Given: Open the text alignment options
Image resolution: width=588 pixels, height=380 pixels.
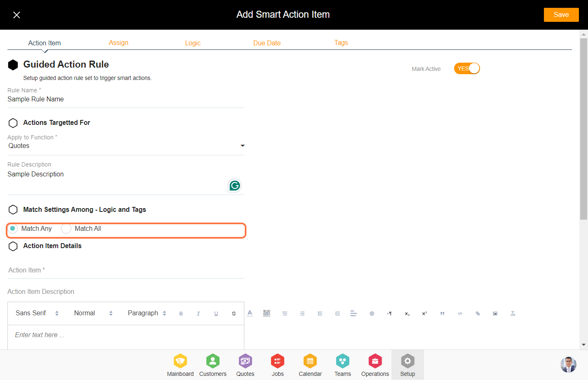Looking at the screenshot, I should (354, 313).
